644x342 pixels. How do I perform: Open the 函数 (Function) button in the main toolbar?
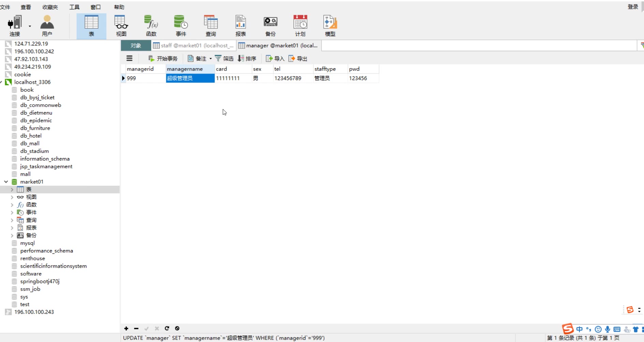click(x=151, y=26)
